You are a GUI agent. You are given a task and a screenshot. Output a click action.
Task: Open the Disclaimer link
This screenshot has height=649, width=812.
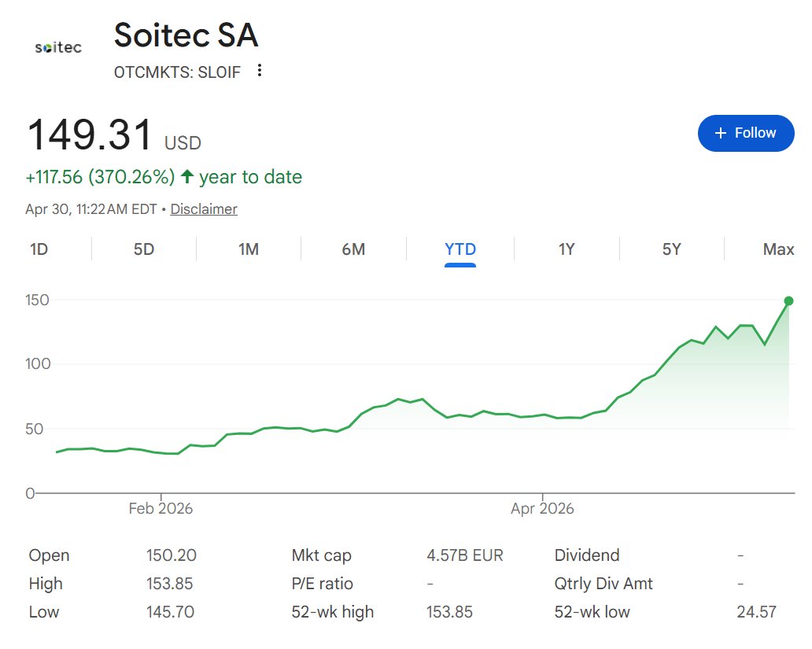(204, 209)
